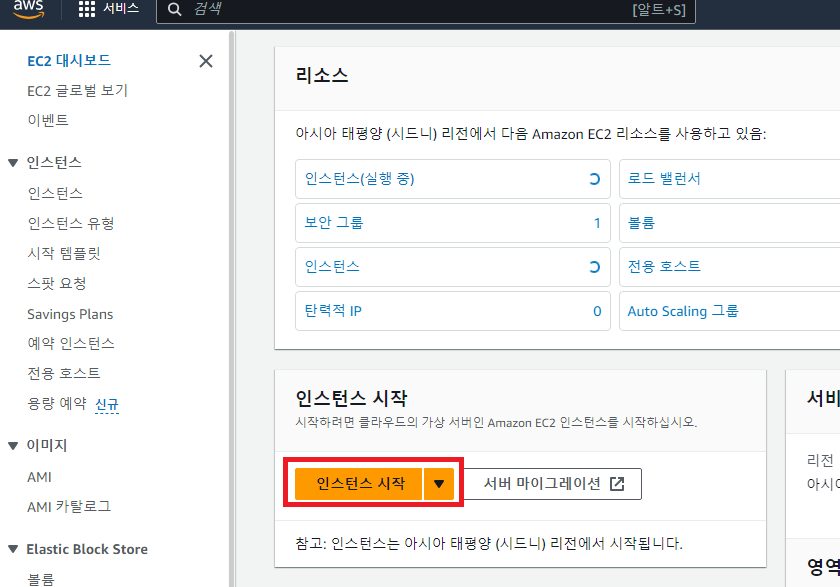Image resolution: width=840 pixels, height=587 pixels.
Task: Click the external link icon on 서버 마이그레이션
Action: [x=617, y=484]
